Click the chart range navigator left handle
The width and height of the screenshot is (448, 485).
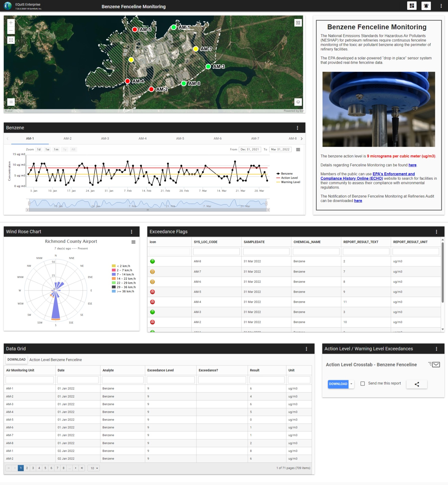click(x=29, y=203)
